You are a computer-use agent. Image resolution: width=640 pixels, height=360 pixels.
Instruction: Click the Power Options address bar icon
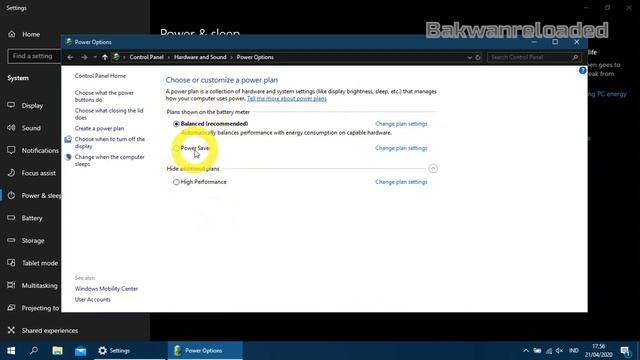click(116, 57)
